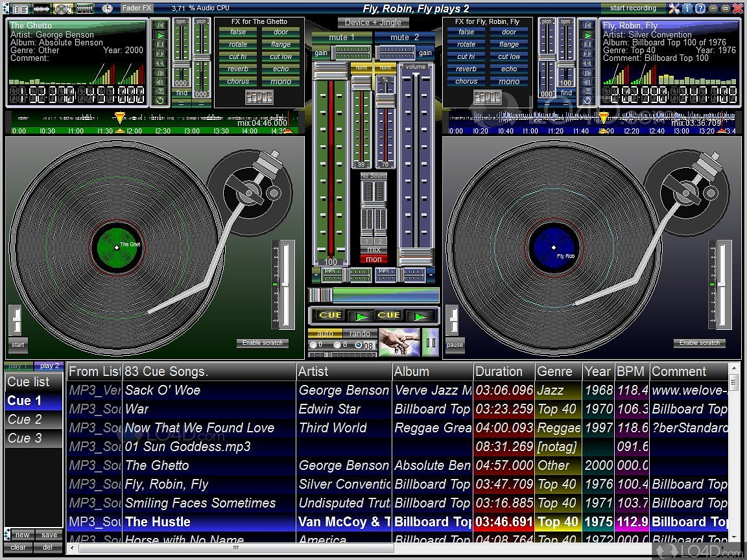Click the loop icon on right deck transport

(587, 100)
